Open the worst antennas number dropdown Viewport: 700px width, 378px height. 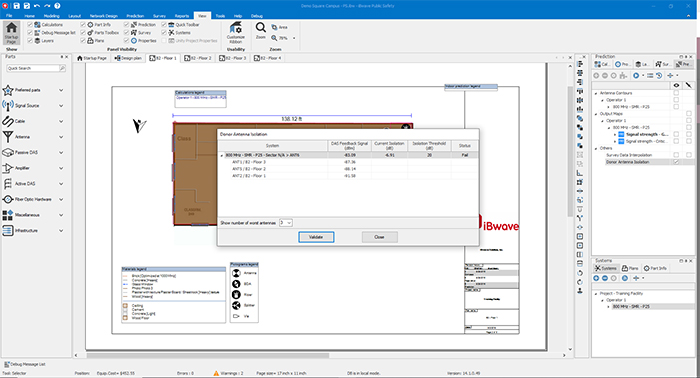(x=289, y=223)
